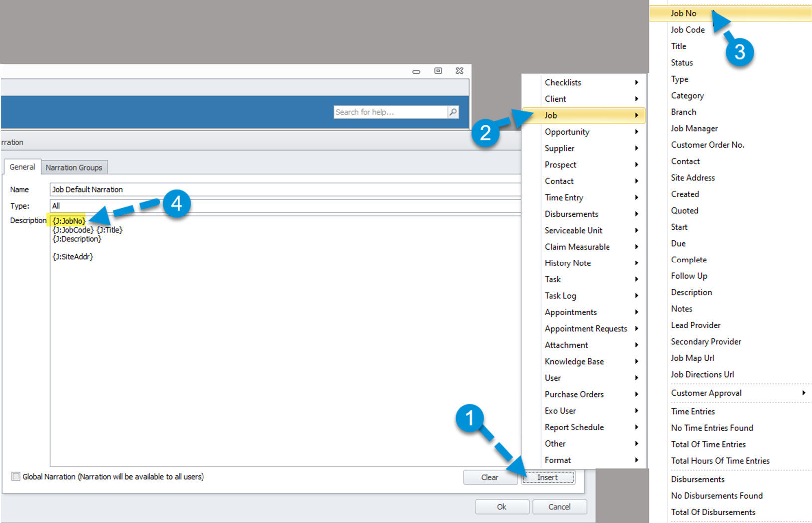This screenshot has height=523, width=812.
Task: Choose Job No from the submenu
Action: 683,13
